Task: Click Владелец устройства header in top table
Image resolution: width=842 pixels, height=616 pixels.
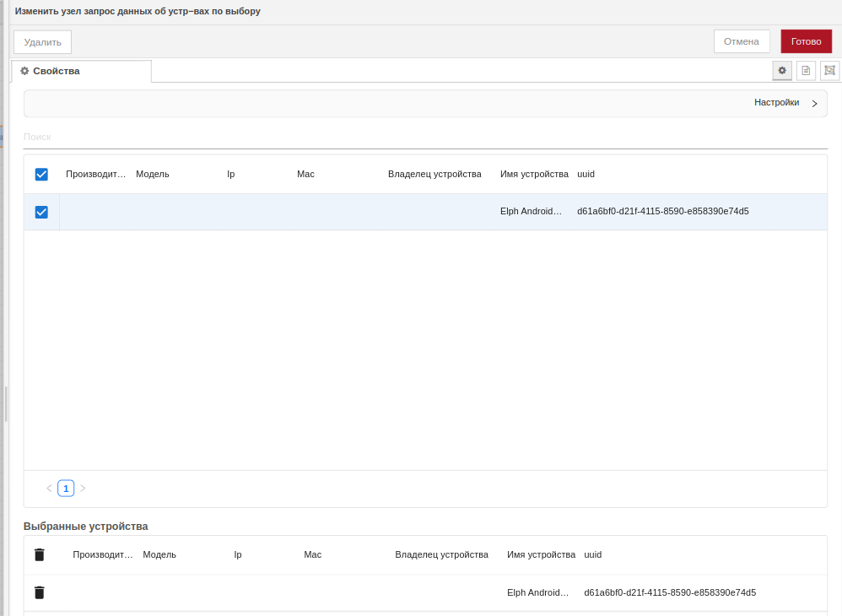Action: [x=434, y=174]
